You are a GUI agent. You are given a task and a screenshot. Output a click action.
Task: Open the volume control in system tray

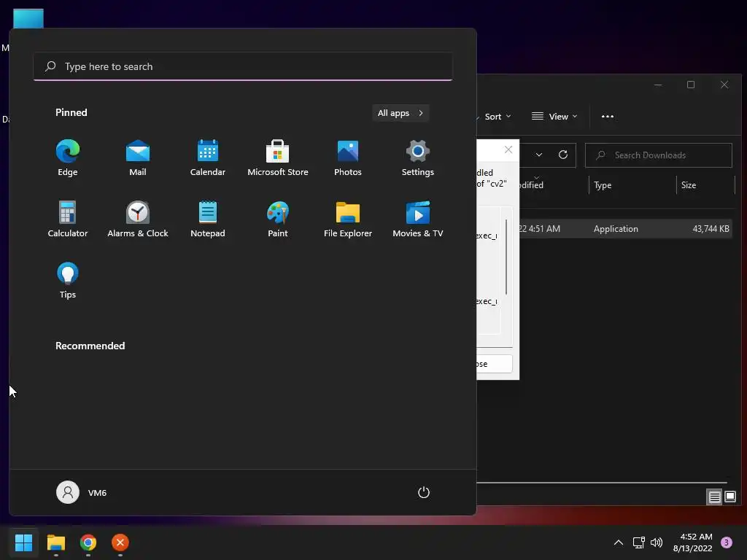pyautogui.click(x=657, y=542)
